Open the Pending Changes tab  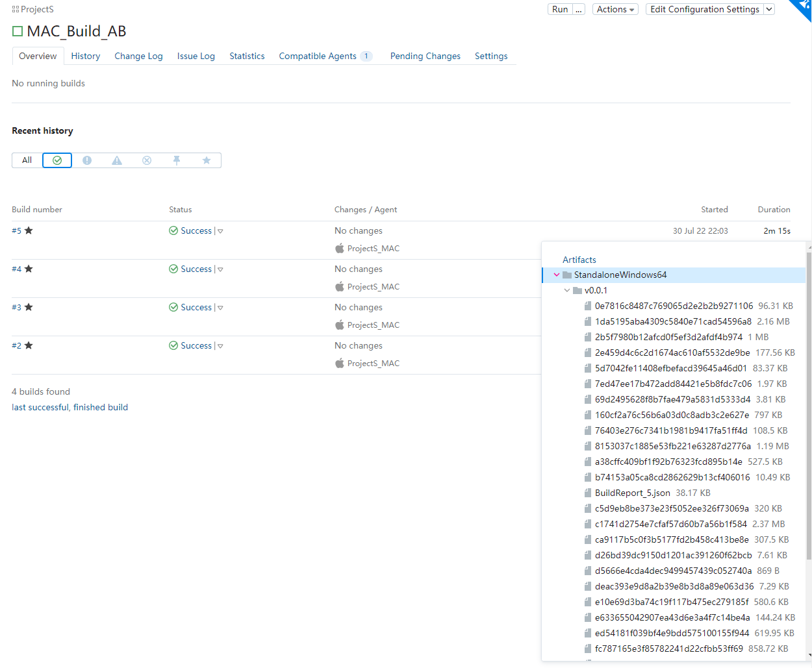[x=425, y=56]
